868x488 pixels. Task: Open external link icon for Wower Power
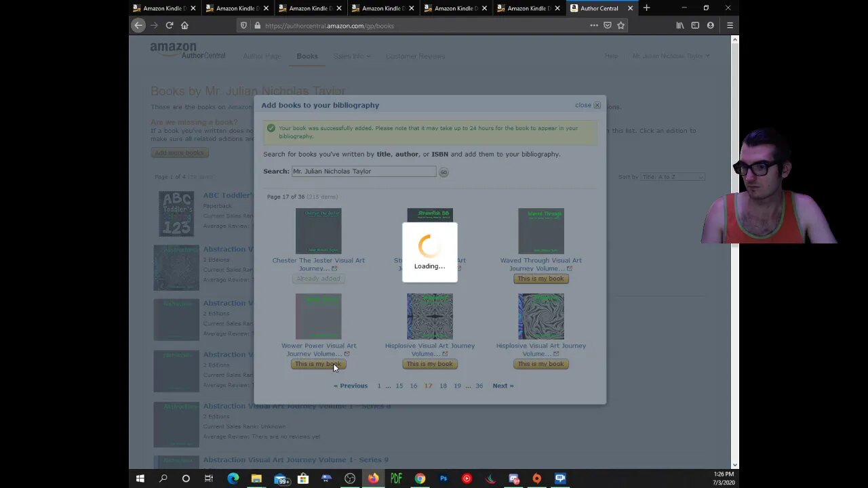(347, 354)
